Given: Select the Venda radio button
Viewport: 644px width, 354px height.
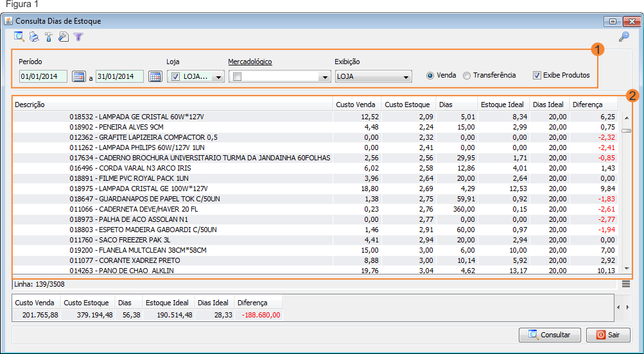Looking at the screenshot, I should tap(430, 76).
